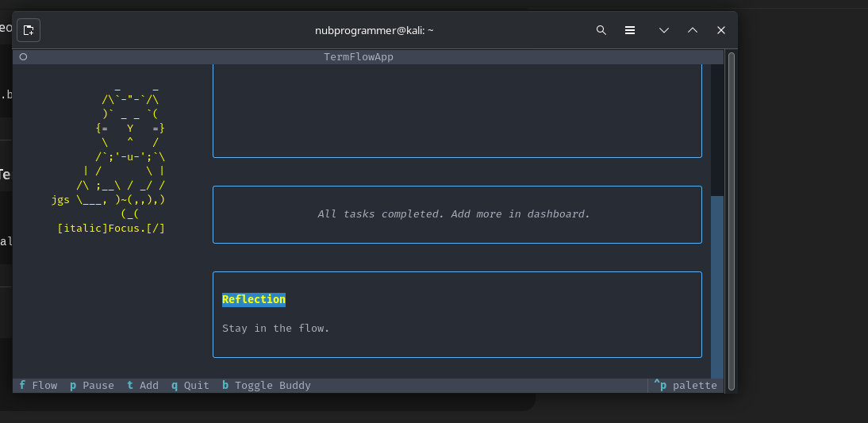
Task: Click the 'All tasks completed' message panel
Action: pyautogui.click(x=457, y=214)
